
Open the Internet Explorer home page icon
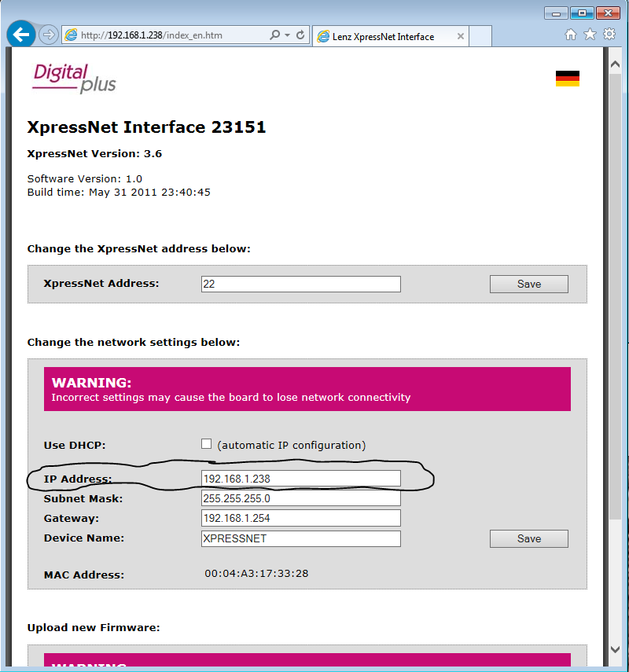pos(572,35)
